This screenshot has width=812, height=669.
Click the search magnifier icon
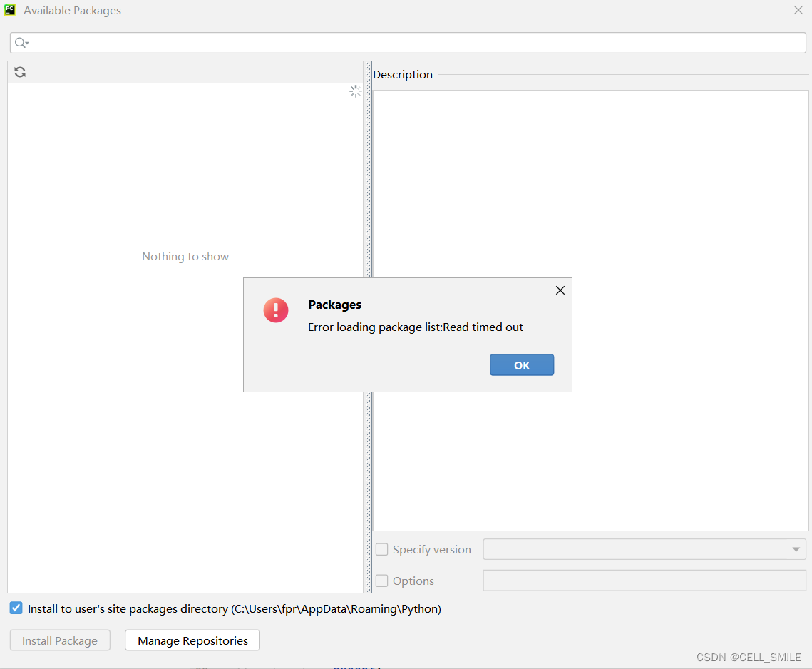click(21, 43)
